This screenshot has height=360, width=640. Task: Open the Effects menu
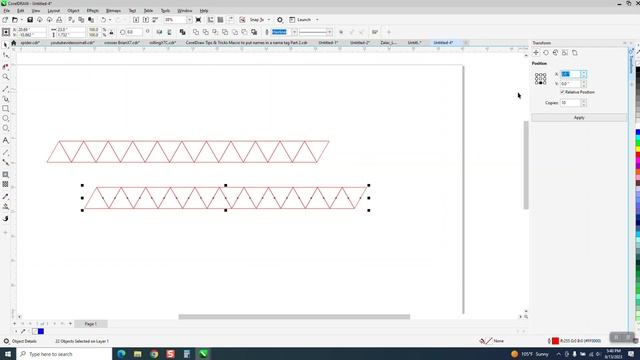click(x=93, y=11)
